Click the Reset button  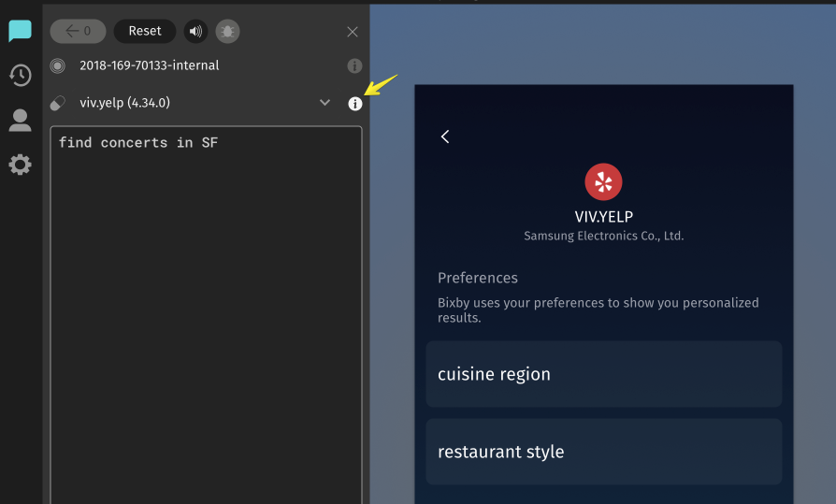[145, 32]
